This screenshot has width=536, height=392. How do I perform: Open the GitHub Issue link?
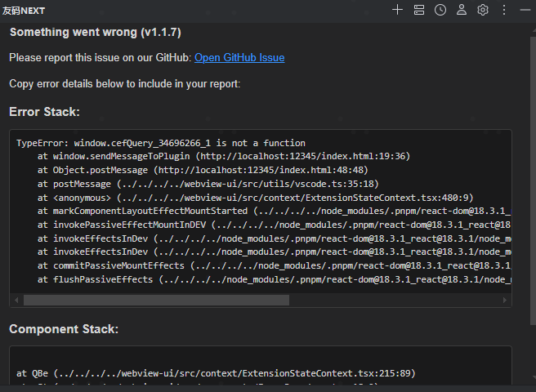point(239,58)
